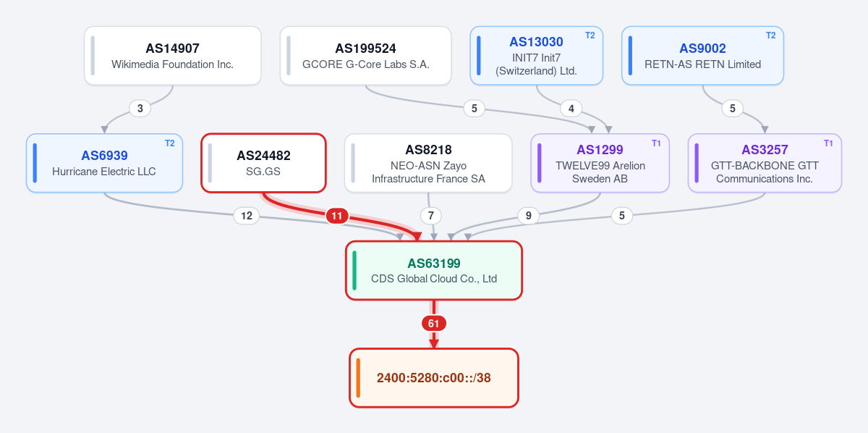This screenshot has height=433, width=868.
Task: Click the 7 edge count badge
Action: (x=431, y=216)
